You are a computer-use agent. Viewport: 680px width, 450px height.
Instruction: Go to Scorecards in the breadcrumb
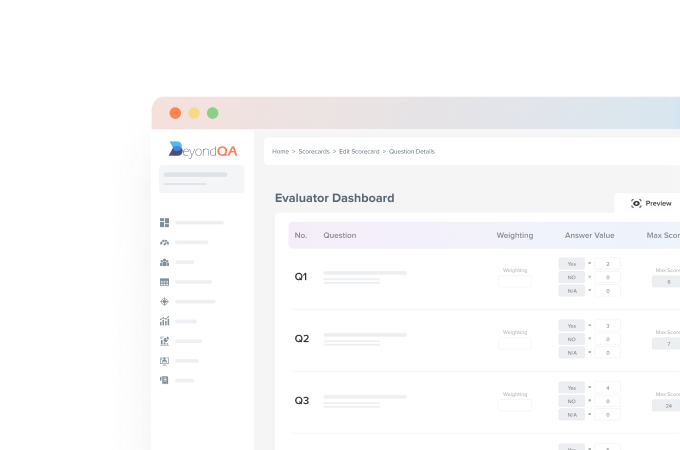tap(315, 151)
